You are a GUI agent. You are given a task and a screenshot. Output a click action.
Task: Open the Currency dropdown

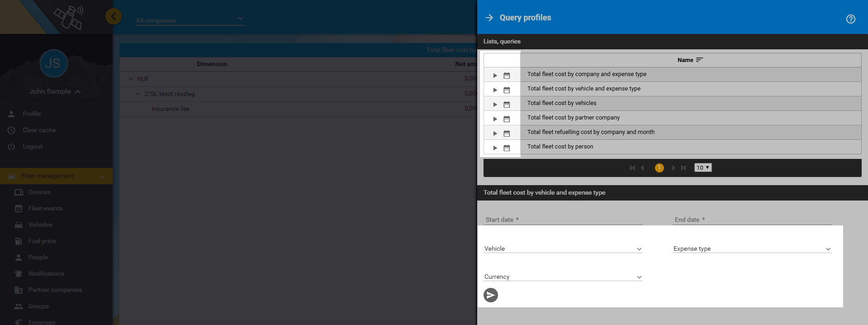tap(563, 277)
